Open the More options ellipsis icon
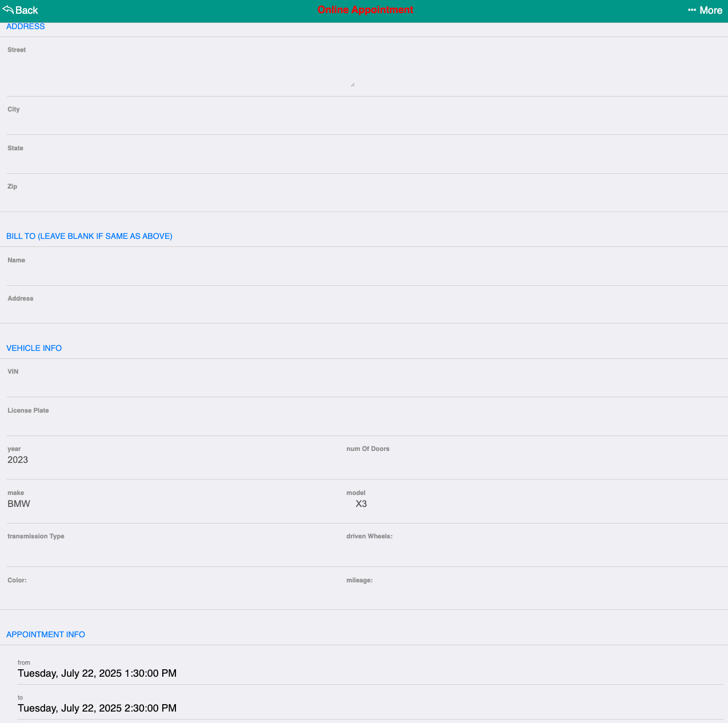728x723 pixels. [691, 10]
